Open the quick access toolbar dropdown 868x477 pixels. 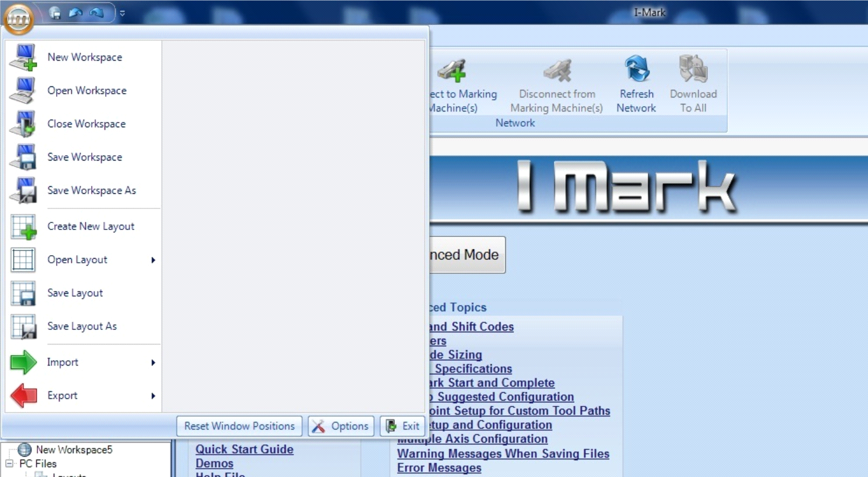(x=122, y=13)
